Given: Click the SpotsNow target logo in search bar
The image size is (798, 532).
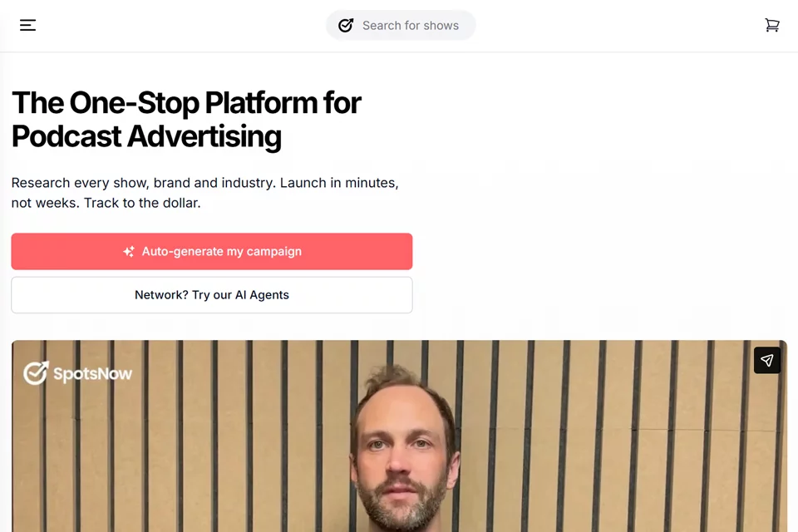Looking at the screenshot, I should coord(346,26).
